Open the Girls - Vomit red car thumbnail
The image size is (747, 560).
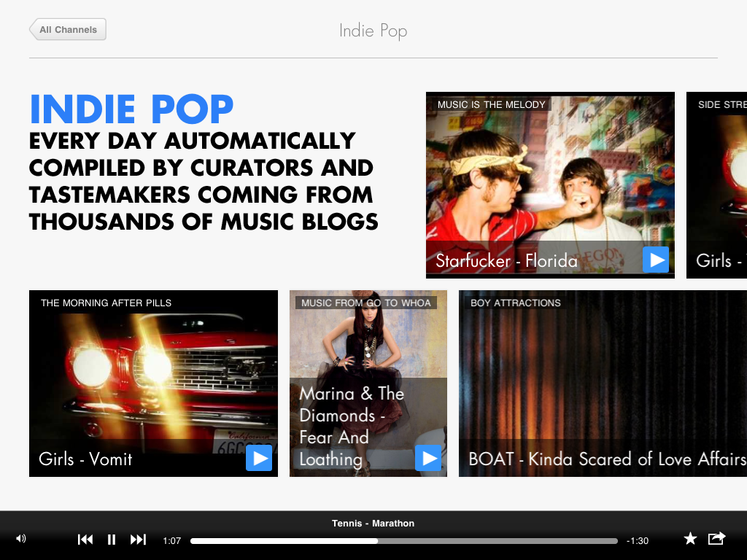(153, 384)
